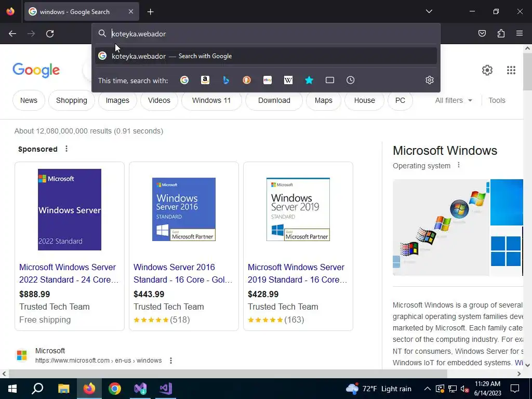Open Operating system three-dot options
Screen dimensions: 532x399
coord(459,165)
